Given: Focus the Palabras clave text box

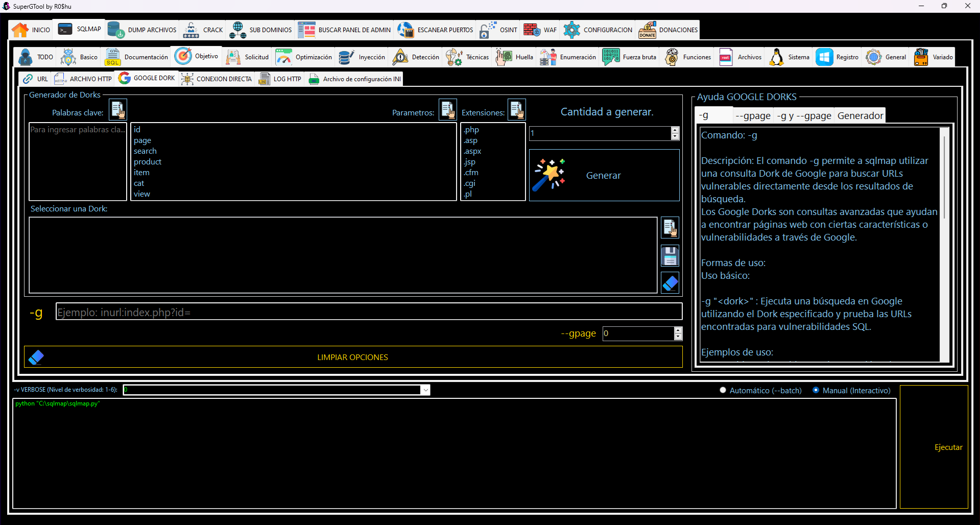Looking at the screenshot, I should pyautogui.click(x=78, y=161).
